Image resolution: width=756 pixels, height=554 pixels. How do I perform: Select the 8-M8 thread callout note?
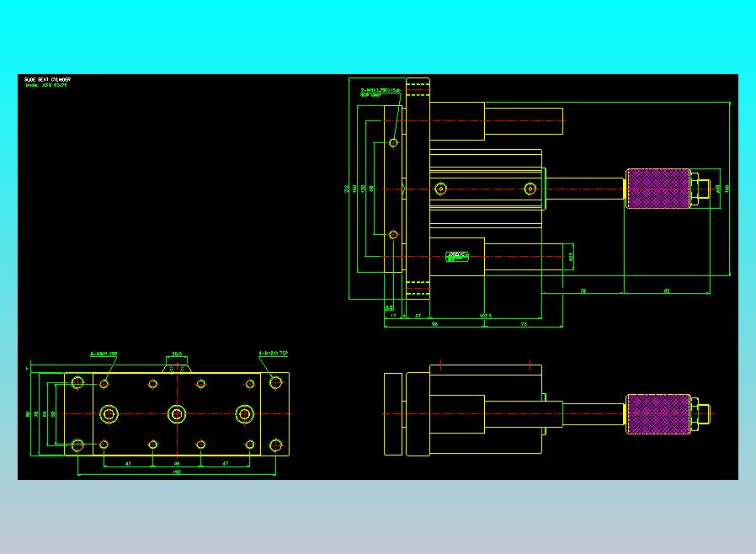pyautogui.click(x=104, y=354)
